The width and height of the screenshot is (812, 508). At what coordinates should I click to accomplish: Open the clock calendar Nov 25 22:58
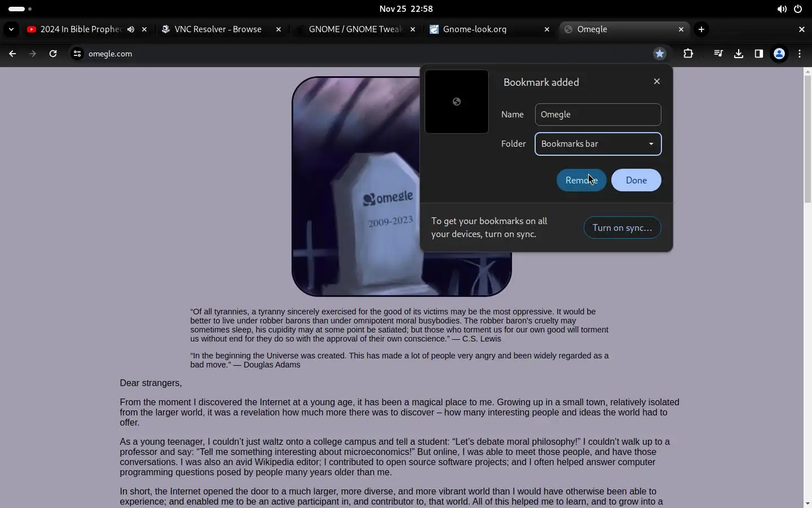(406, 9)
